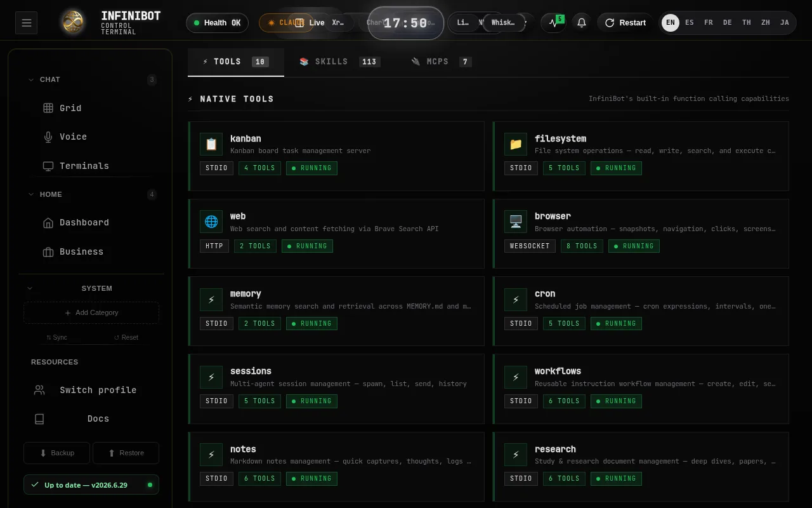Image resolution: width=812 pixels, height=508 pixels.
Task: Switch to the Tools tab
Action: pos(235,62)
